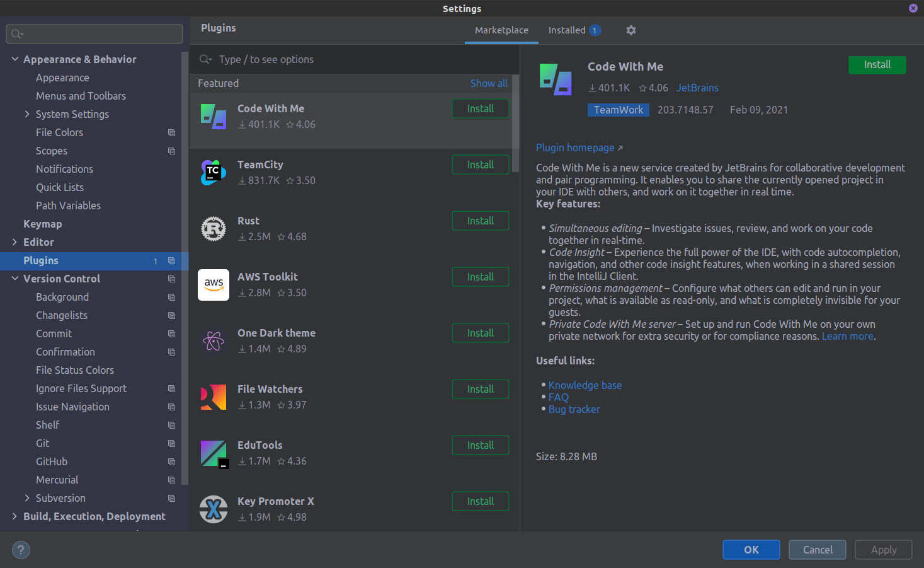Open the Knowledge base link

point(585,385)
